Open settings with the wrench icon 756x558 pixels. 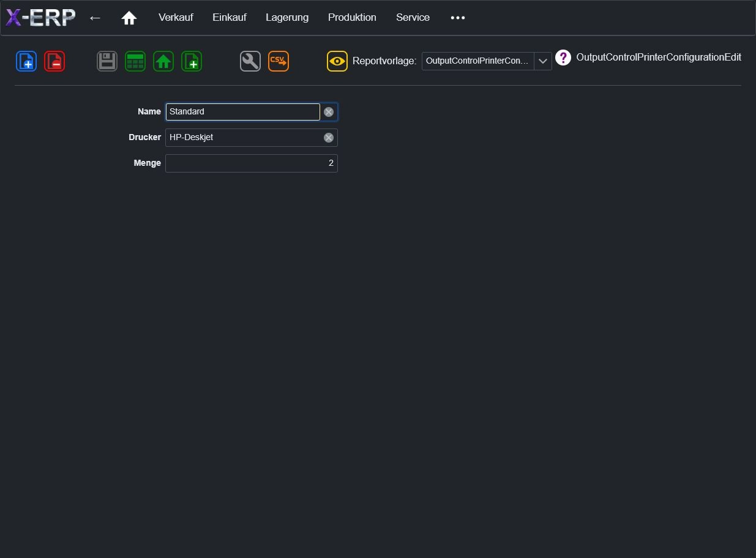(250, 61)
